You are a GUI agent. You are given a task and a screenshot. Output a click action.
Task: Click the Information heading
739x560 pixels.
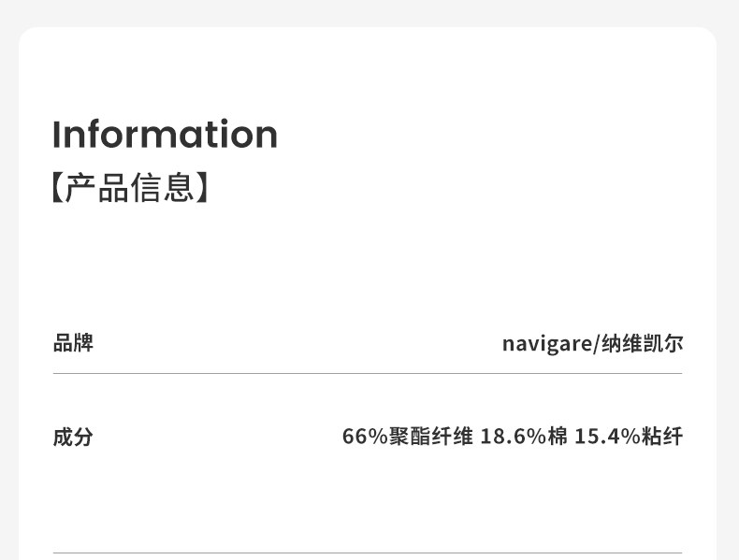pos(165,135)
